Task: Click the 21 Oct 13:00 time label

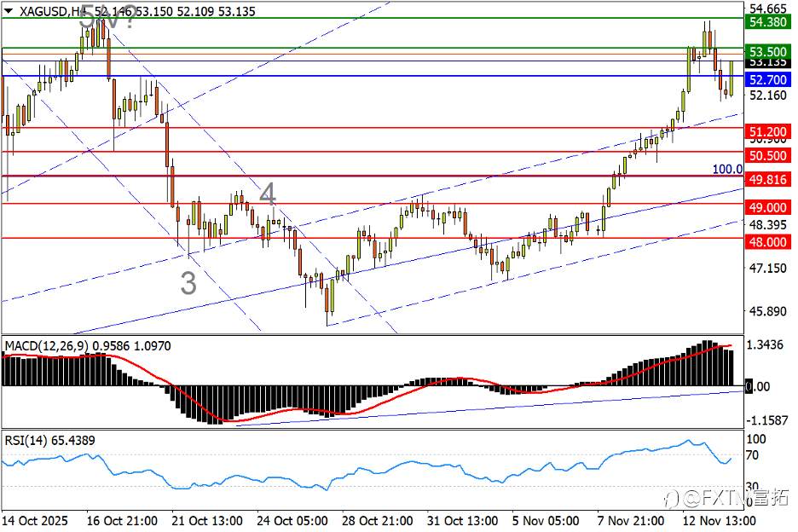Action: tap(207, 521)
